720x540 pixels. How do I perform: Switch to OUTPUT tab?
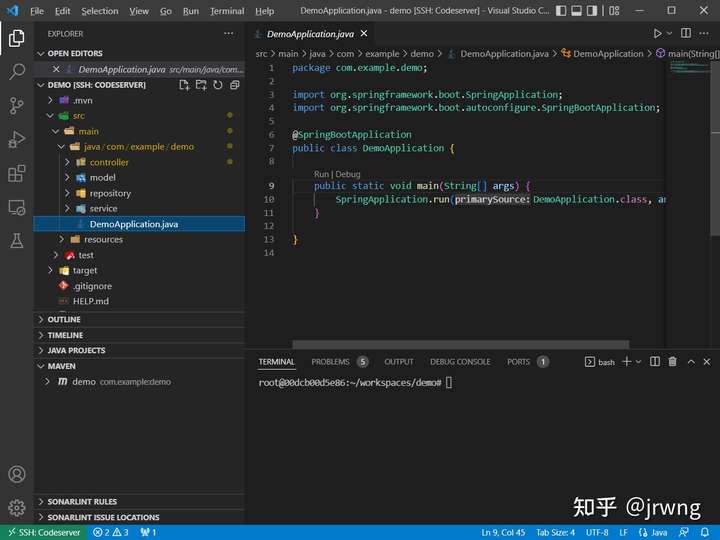[x=399, y=362]
